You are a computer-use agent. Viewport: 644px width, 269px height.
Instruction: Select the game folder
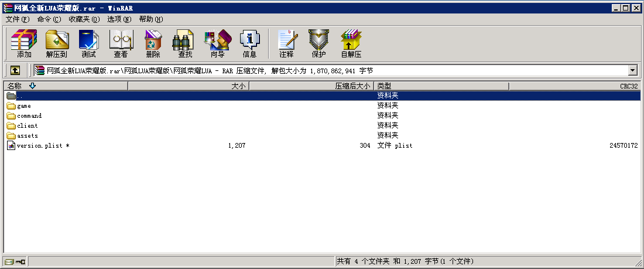24,106
